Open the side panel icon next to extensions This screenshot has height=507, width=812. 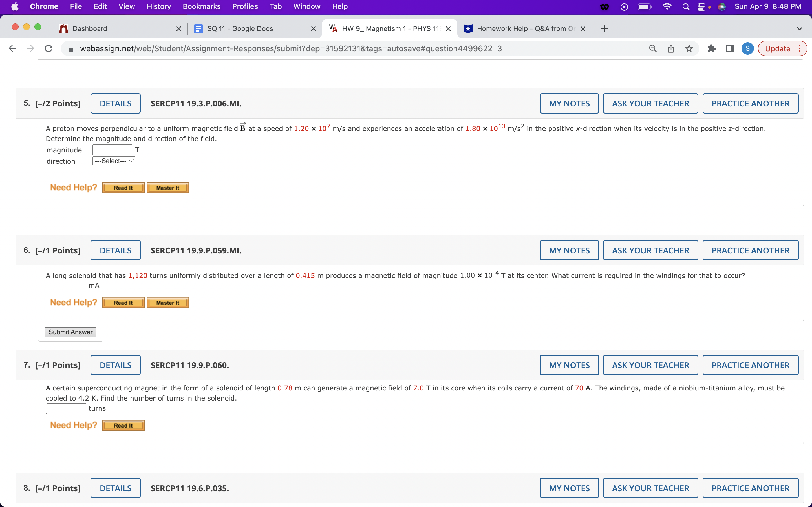coord(729,49)
